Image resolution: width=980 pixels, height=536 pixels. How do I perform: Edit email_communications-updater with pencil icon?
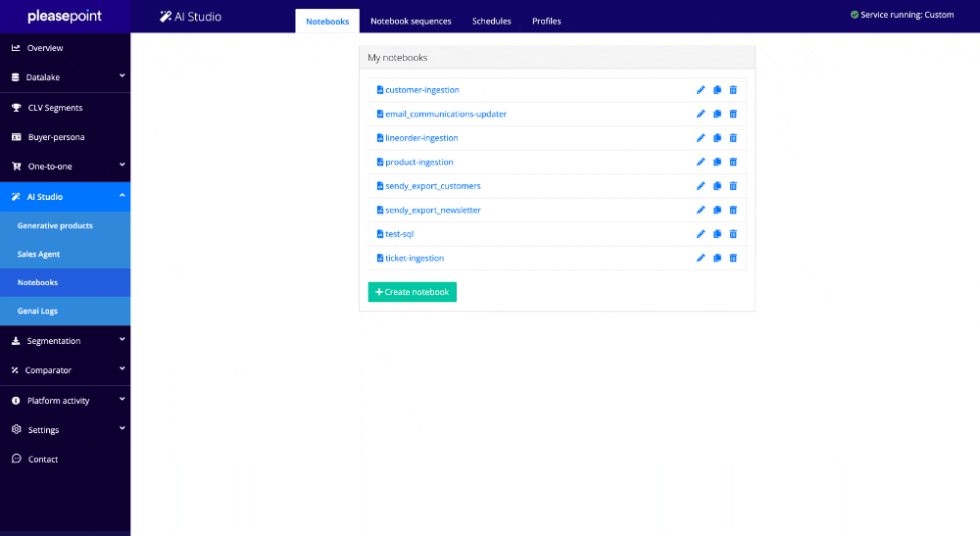[701, 114]
